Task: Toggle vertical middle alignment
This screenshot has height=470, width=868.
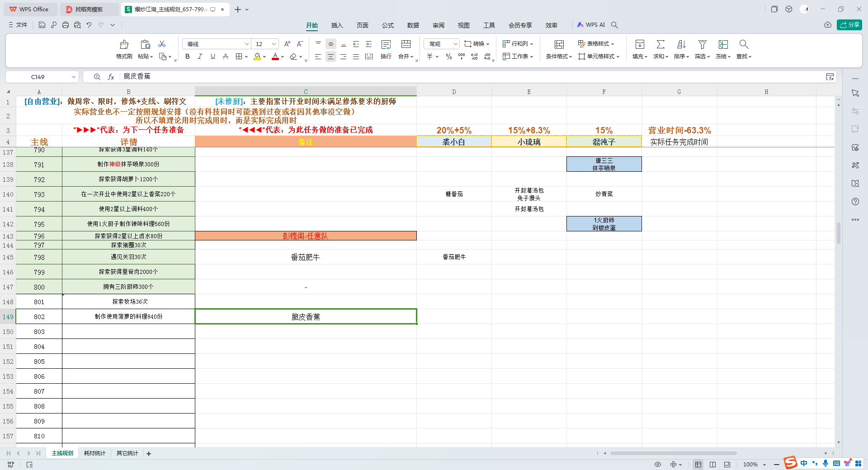Action: click(331, 44)
